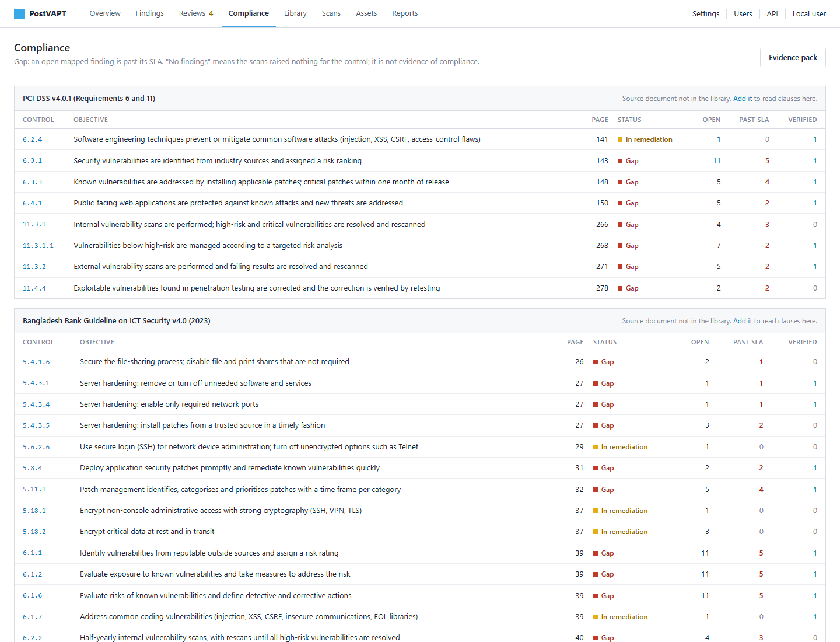Select the Compliance tab

249,13
